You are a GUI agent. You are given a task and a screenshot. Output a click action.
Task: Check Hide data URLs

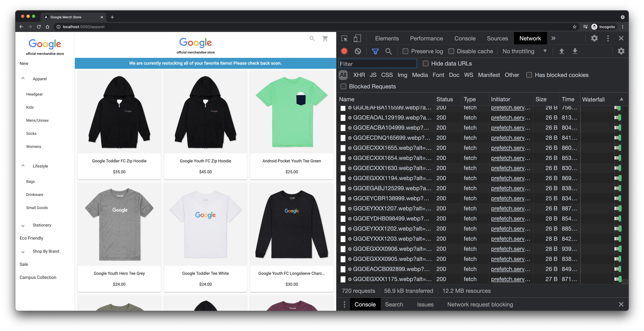pyautogui.click(x=426, y=63)
